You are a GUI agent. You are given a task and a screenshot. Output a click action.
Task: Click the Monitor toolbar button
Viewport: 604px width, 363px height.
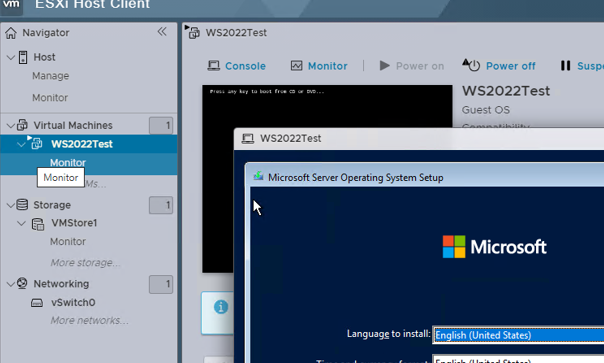319,66
